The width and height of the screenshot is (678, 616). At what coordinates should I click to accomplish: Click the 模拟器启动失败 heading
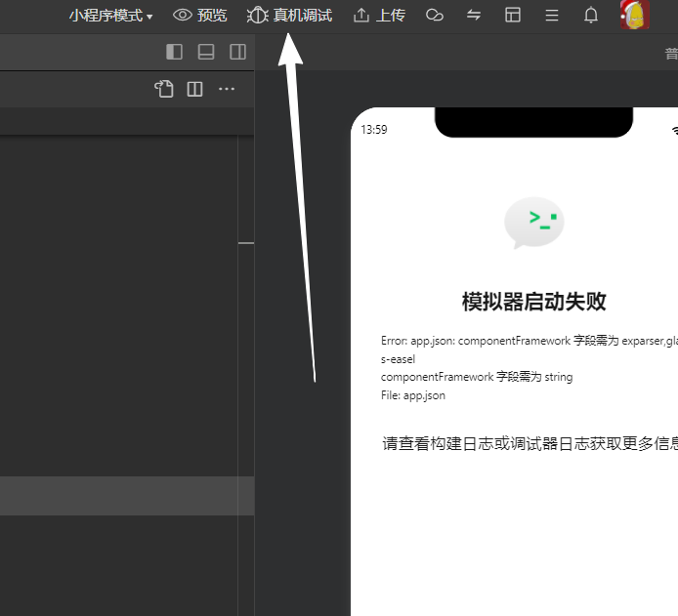click(534, 302)
